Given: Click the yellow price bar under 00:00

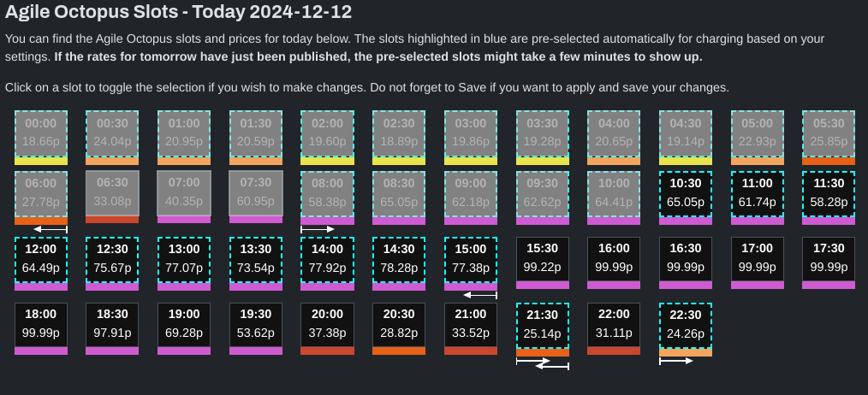Looking at the screenshot, I should (41, 161).
